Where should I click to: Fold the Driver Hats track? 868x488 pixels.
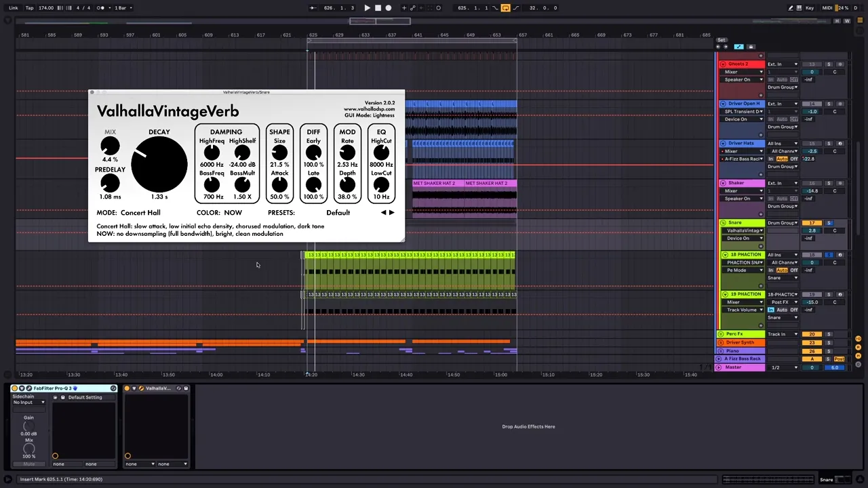(x=724, y=144)
